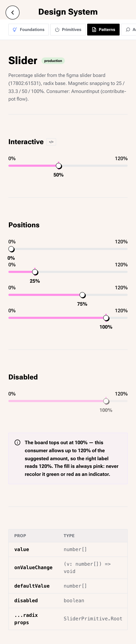This screenshot has width=136, height=644.
Task: Click the slider thumb showing 75%
Action: coord(82,295)
